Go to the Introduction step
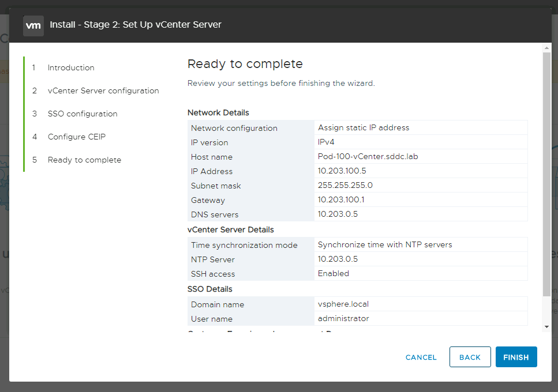Screen dimensions: 558x392 coord(70,67)
